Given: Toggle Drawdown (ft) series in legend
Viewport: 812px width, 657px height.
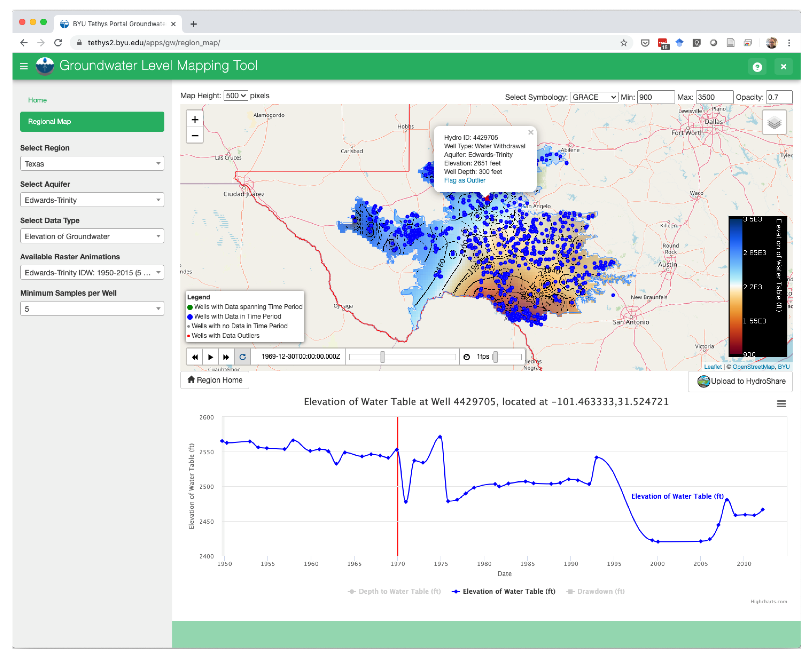Looking at the screenshot, I should pos(595,591).
